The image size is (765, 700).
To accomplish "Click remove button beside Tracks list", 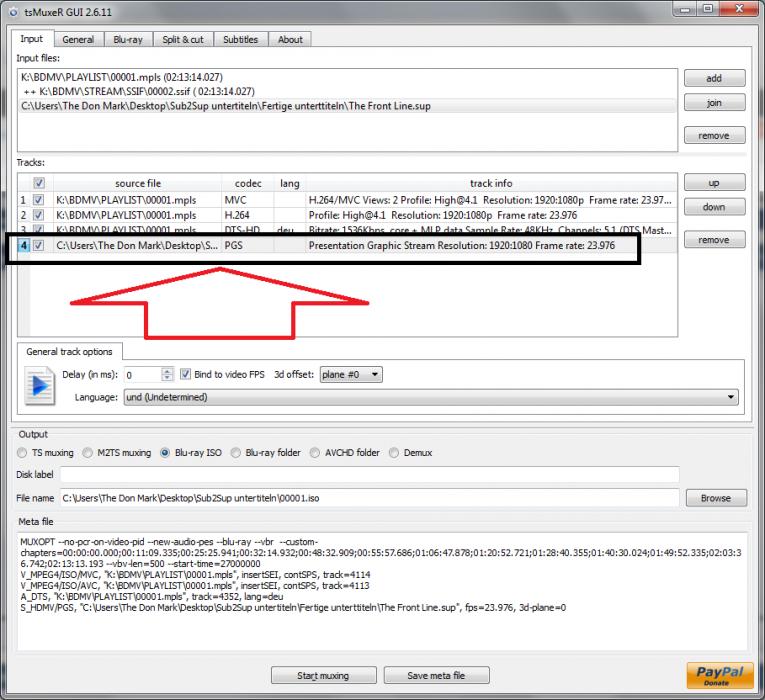I will click(714, 240).
